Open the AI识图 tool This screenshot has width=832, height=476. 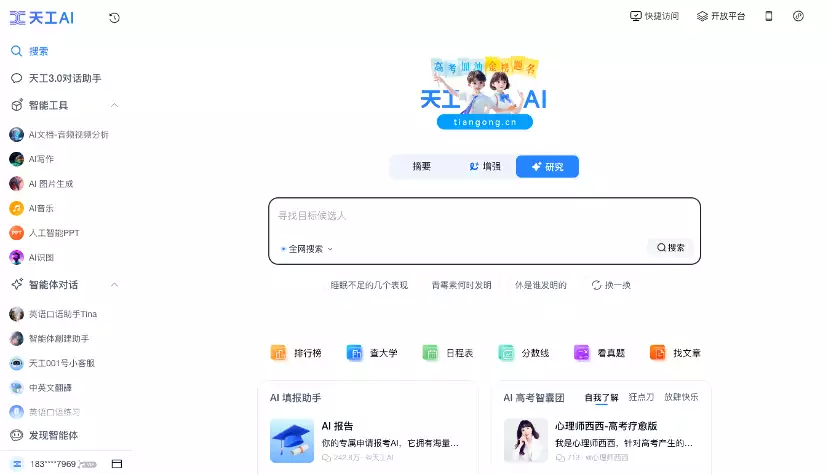pyautogui.click(x=32, y=257)
